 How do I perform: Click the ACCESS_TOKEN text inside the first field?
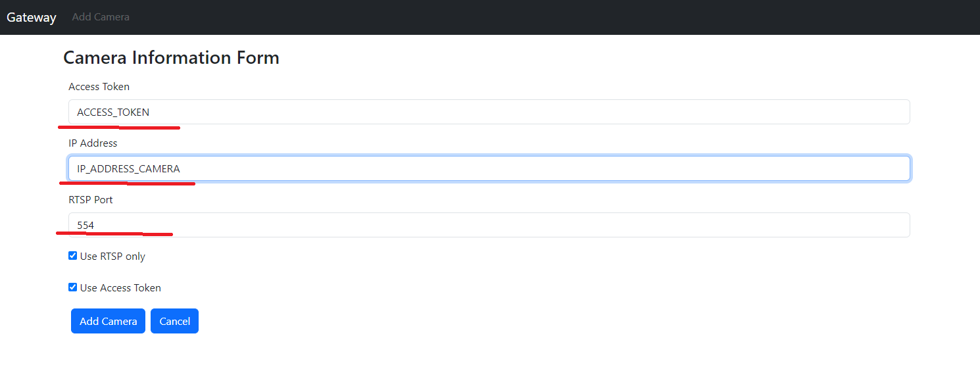[113, 112]
